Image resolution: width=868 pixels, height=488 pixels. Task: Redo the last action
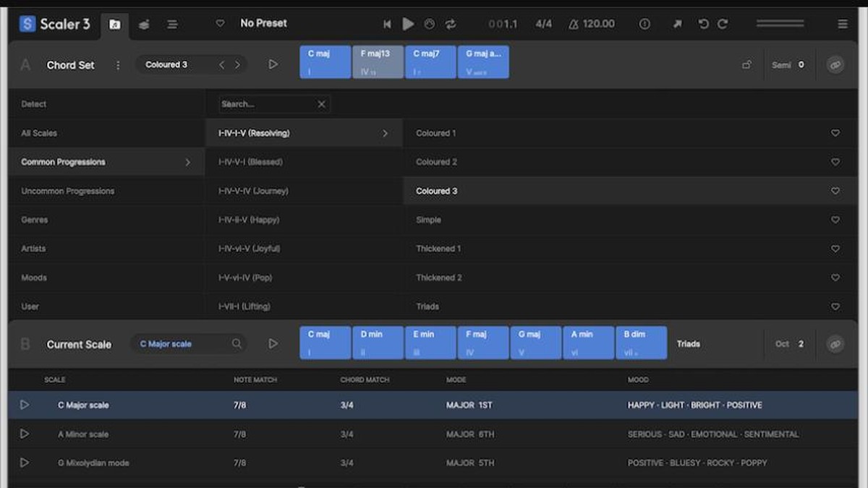pos(723,24)
